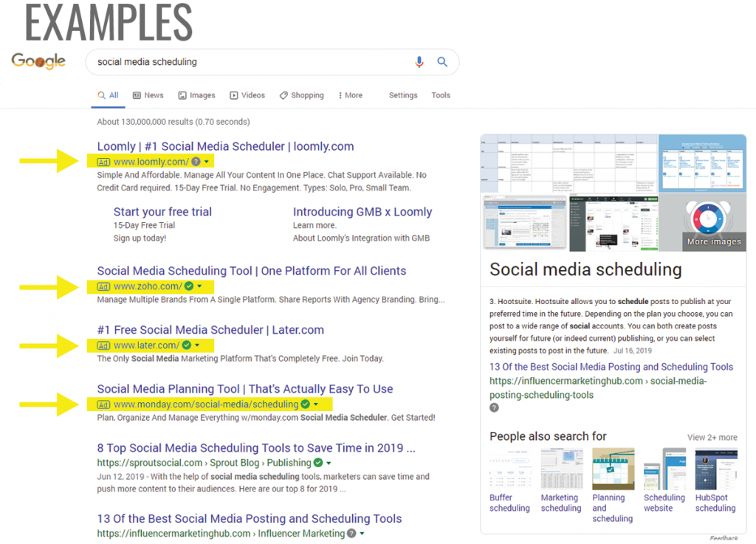Click the Ad badge next to www.later.com

103,345
